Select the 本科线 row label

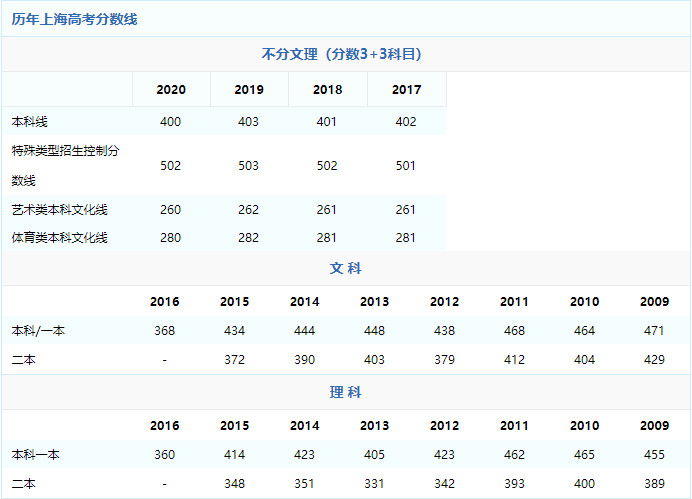[29, 121]
